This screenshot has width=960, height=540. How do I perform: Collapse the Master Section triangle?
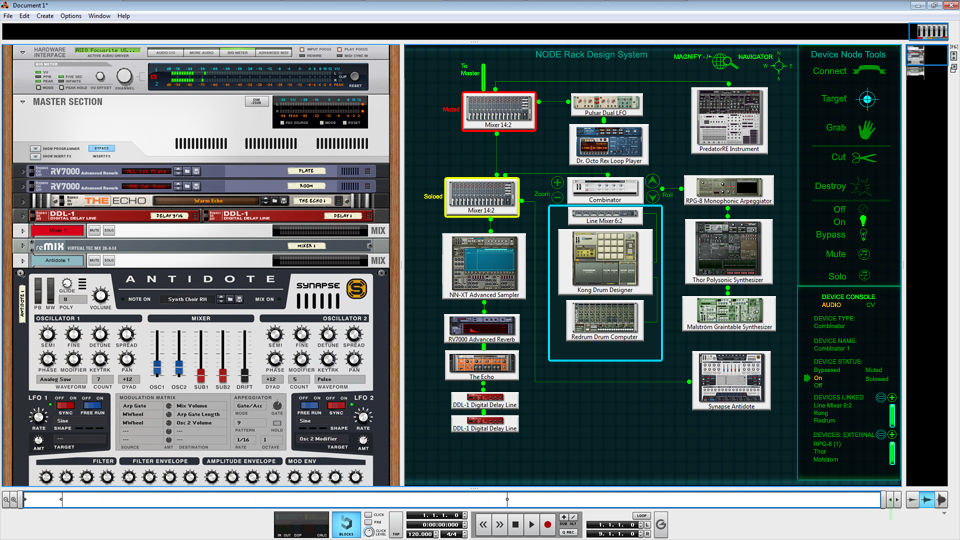coord(23,102)
